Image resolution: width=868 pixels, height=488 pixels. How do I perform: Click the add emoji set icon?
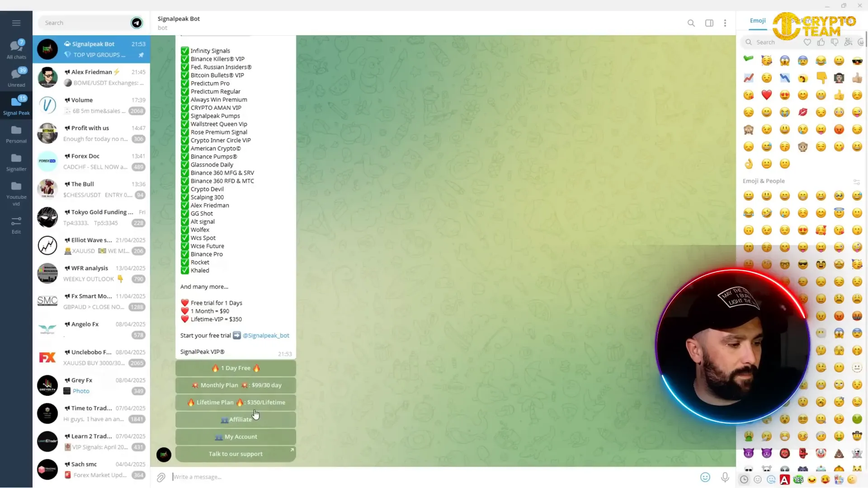(x=771, y=479)
